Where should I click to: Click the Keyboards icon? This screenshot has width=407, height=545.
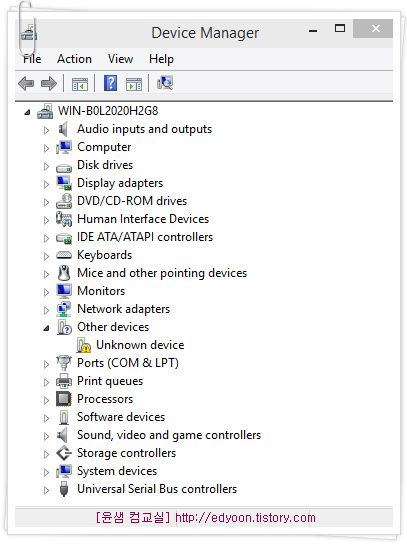click(64, 255)
